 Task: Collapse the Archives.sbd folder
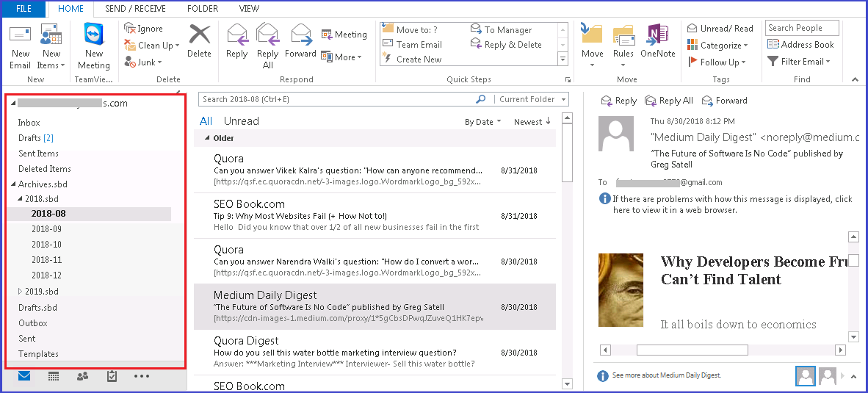12,184
